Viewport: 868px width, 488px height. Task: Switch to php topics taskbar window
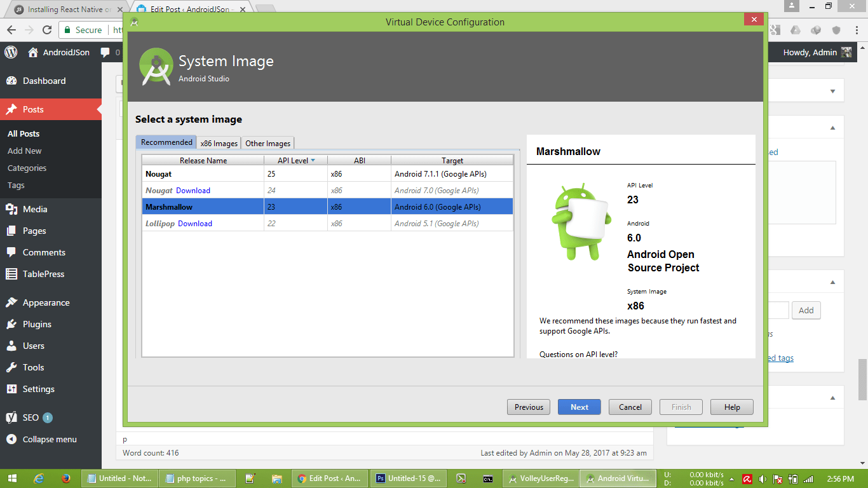point(198,478)
